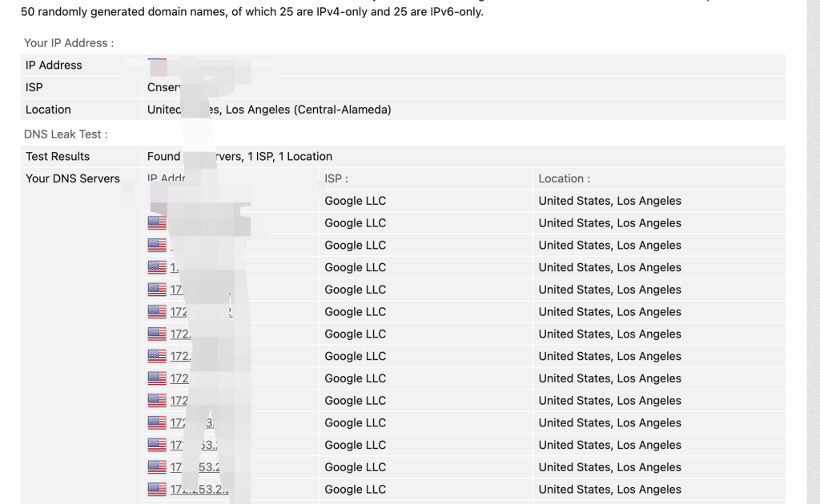820x504 pixels.
Task: Click the Los Angeles (Central-Alameda) location value
Action: [x=308, y=110]
